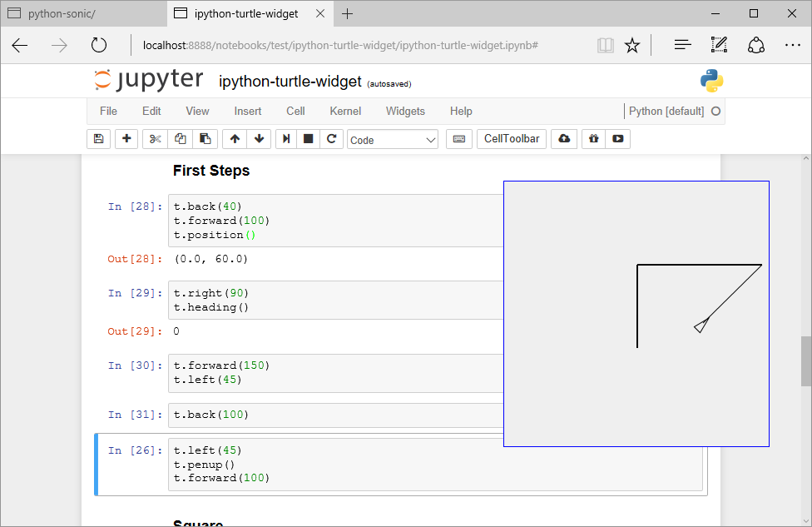Open the command palette keyboard icon

(458, 139)
